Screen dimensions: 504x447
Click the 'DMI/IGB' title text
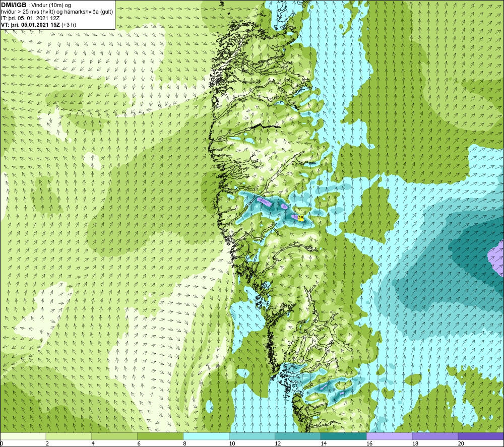tap(14, 5)
